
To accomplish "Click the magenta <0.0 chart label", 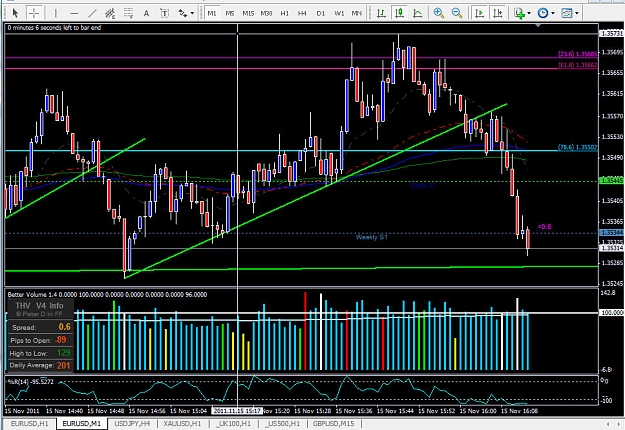I will point(544,226).
